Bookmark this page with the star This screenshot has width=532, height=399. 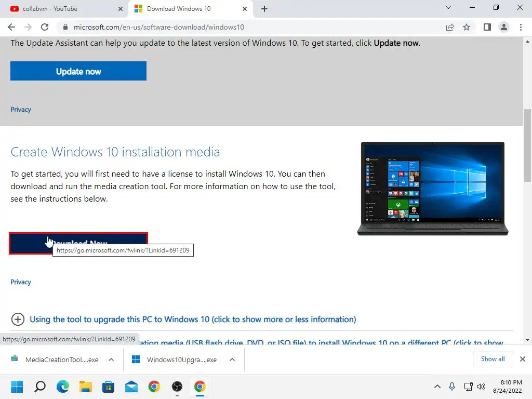[x=467, y=27]
